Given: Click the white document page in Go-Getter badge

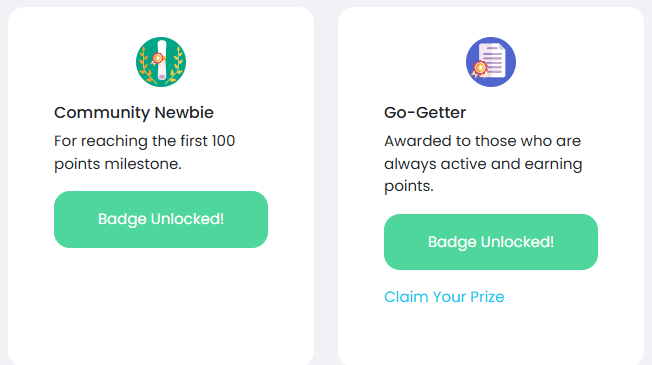Looking at the screenshot, I should (493, 60).
